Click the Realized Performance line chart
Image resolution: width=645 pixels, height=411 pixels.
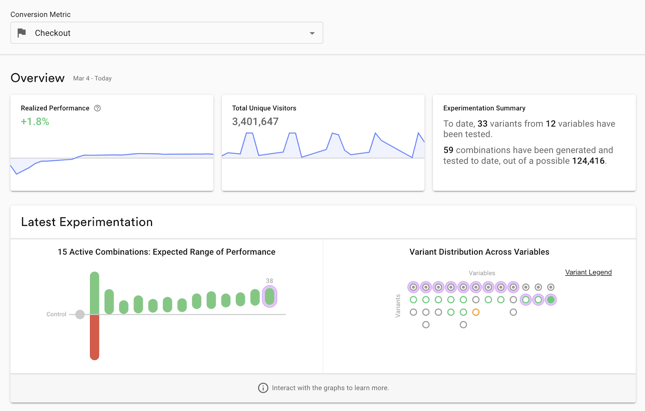point(112,163)
